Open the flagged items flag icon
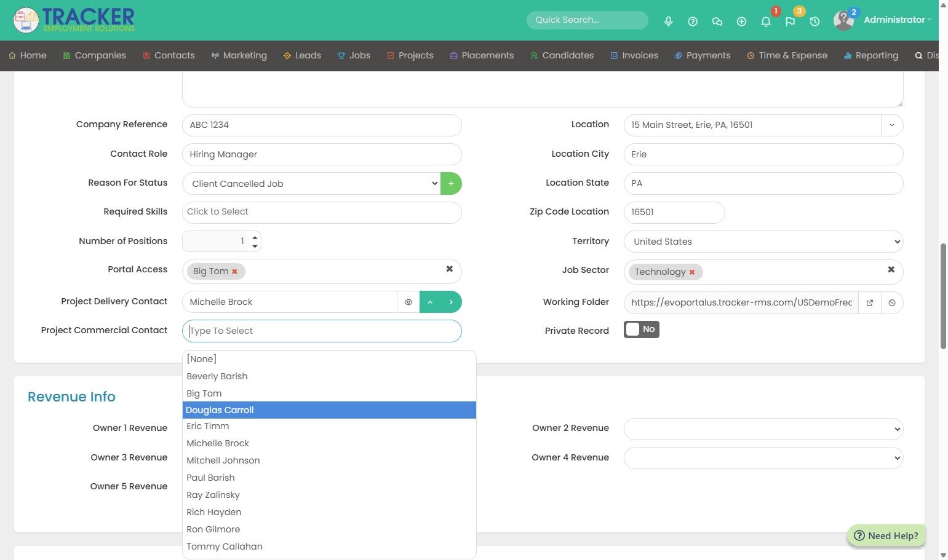The width and height of the screenshot is (948, 560). [790, 22]
